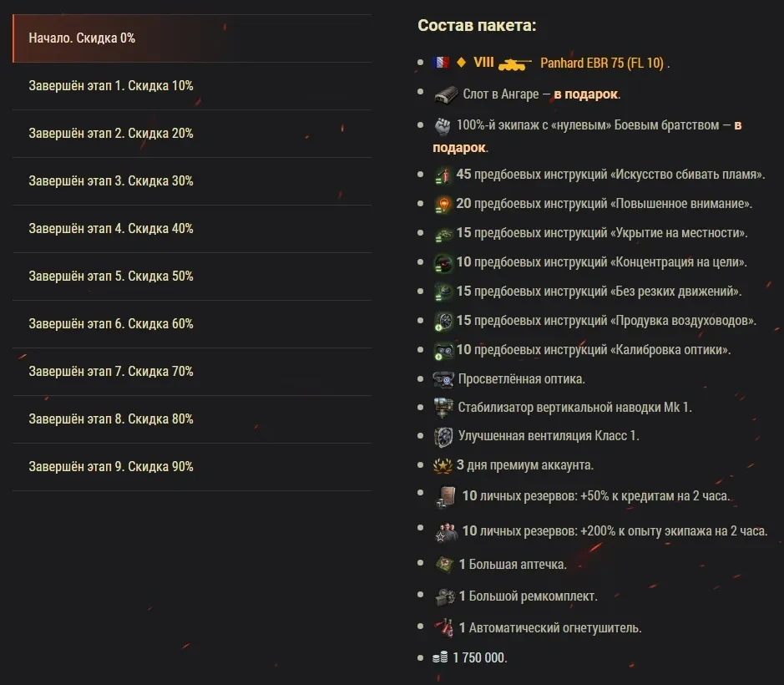Select the "Начало. Скидка 0%" tab
This screenshot has width=784, height=685.
pos(192,38)
